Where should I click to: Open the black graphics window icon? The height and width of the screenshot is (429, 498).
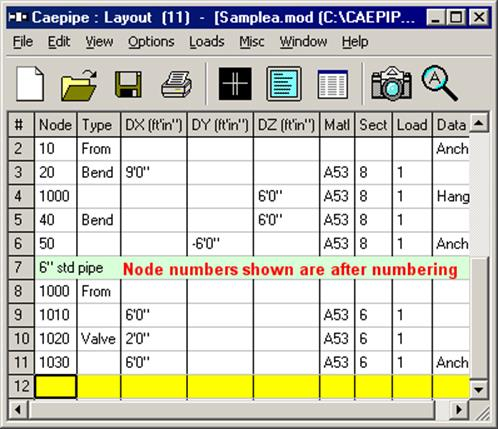235,84
